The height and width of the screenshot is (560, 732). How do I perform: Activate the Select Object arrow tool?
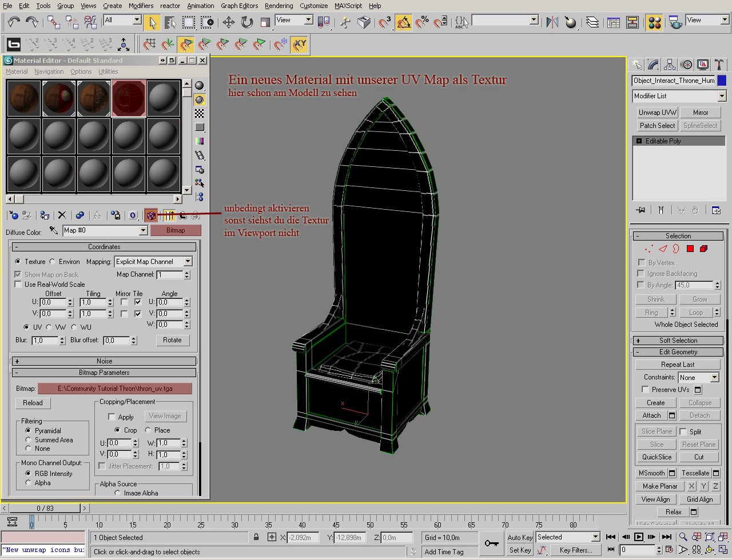pyautogui.click(x=152, y=22)
